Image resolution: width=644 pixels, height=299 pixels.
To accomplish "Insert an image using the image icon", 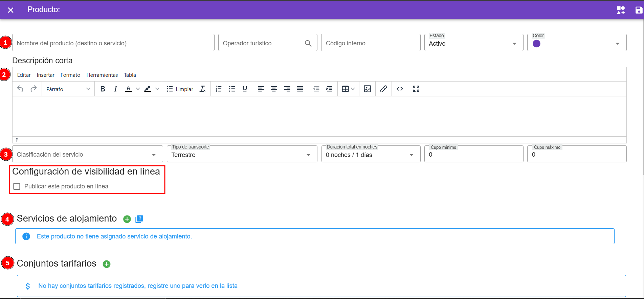I will [x=367, y=89].
